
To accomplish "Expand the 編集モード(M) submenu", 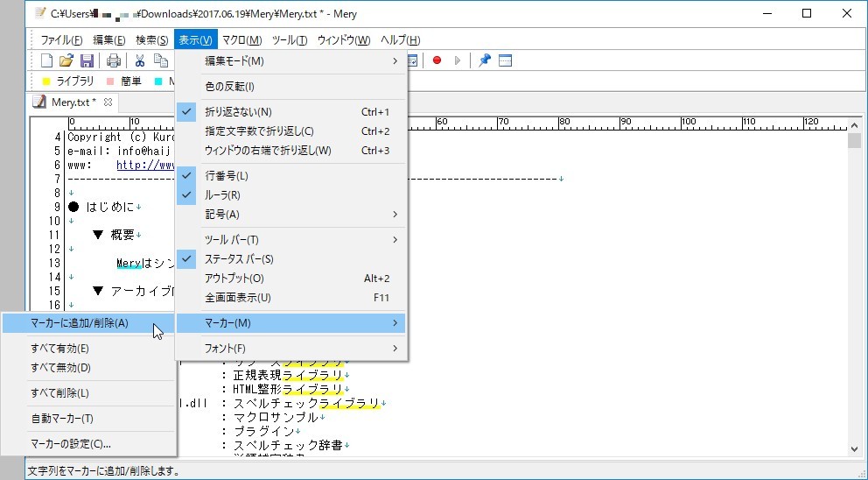I will [x=290, y=61].
